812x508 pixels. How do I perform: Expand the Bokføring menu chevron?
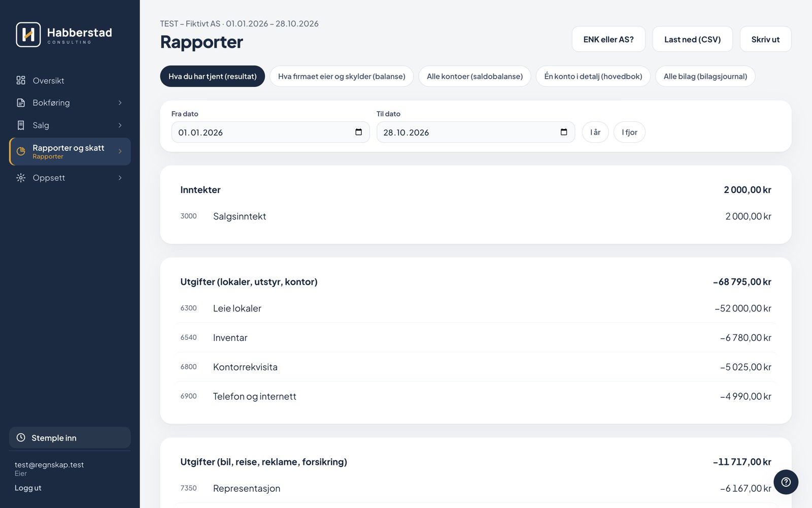[120, 103]
